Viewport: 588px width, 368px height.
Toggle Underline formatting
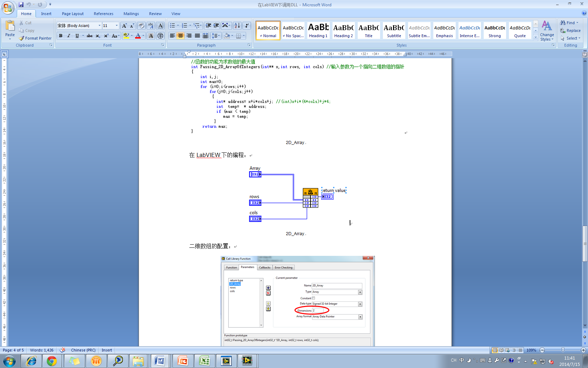(x=77, y=36)
